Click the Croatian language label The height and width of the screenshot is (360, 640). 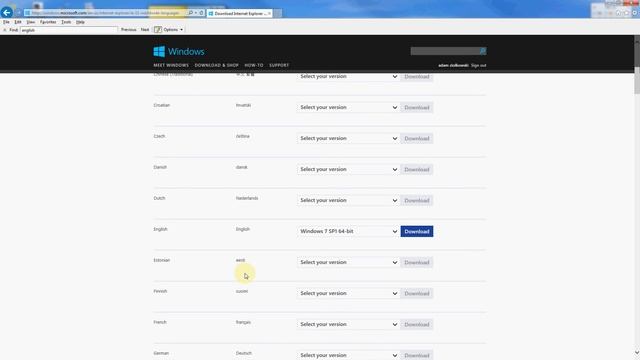click(162, 105)
